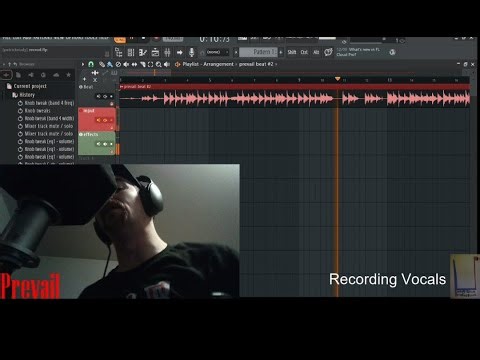Image resolution: width=480 pixels, height=360 pixels.
Task: Click the Alt modifier button
Action: coord(316,52)
